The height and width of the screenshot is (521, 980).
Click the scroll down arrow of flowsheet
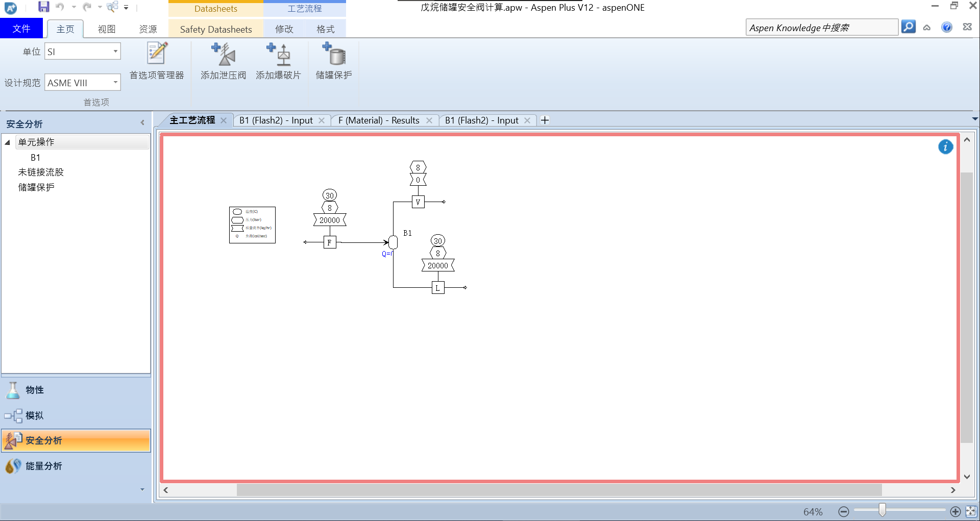click(x=967, y=477)
